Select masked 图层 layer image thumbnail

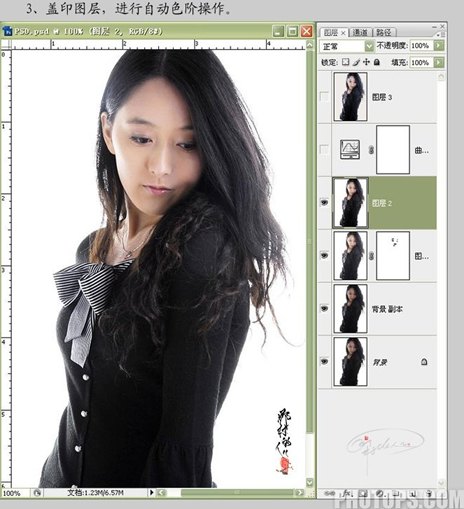point(350,256)
